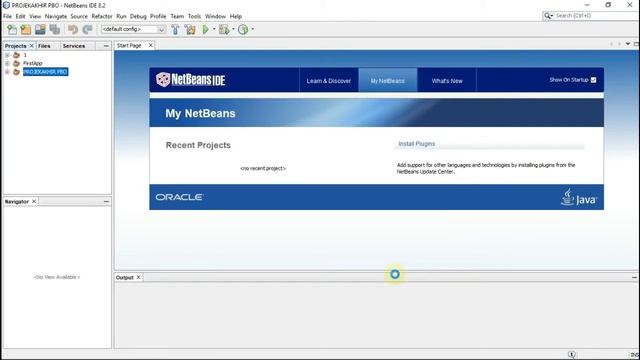Click the Profile Project clock icon
This screenshot has height=360, width=640.
click(243, 29)
